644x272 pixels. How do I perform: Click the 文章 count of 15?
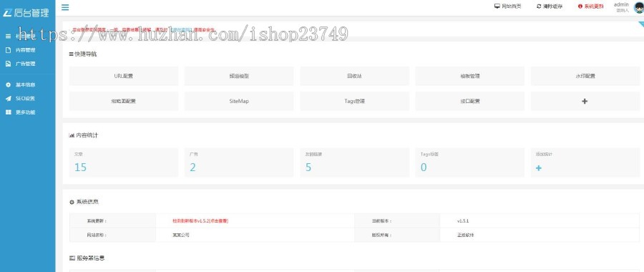(x=80, y=167)
